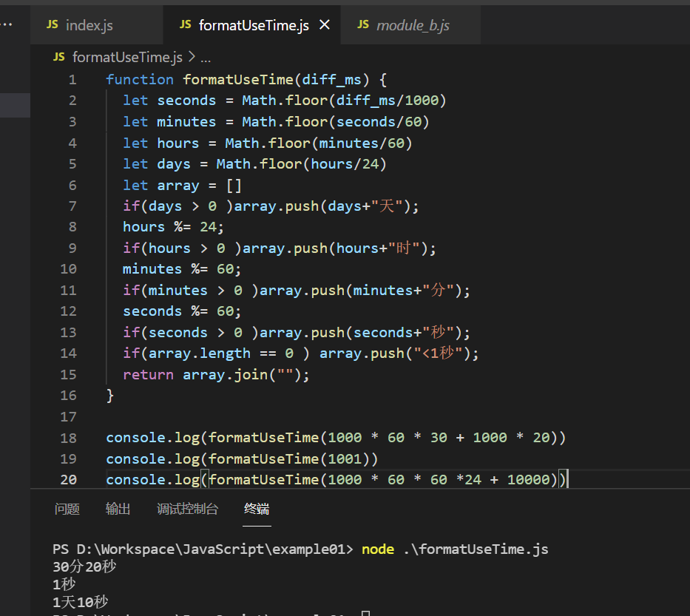Open the more actions ellipsis at top left
The width and height of the screenshot is (690, 616).
tap(6, 24)
